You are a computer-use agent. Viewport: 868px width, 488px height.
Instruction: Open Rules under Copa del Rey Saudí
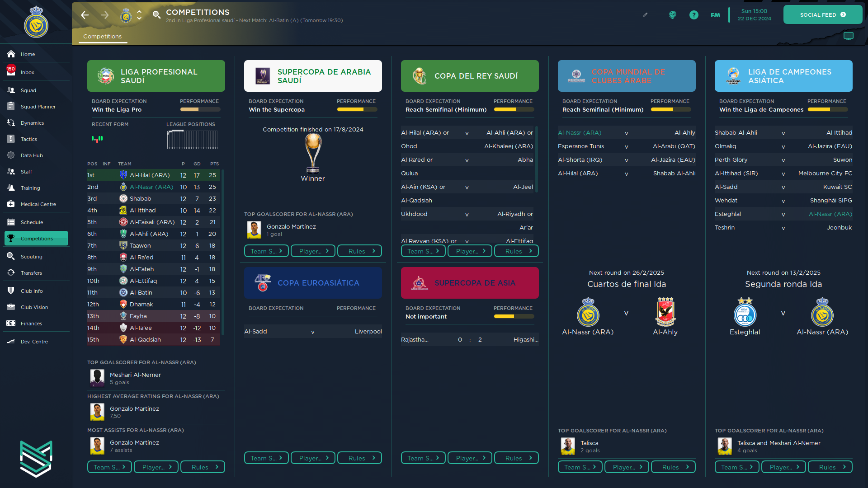point(516,251)
